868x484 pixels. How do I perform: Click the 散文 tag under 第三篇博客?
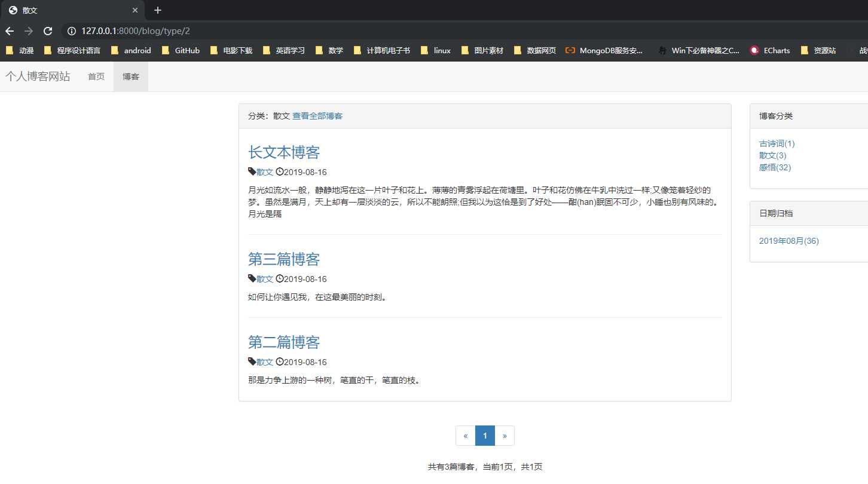(x=265, y=279)
